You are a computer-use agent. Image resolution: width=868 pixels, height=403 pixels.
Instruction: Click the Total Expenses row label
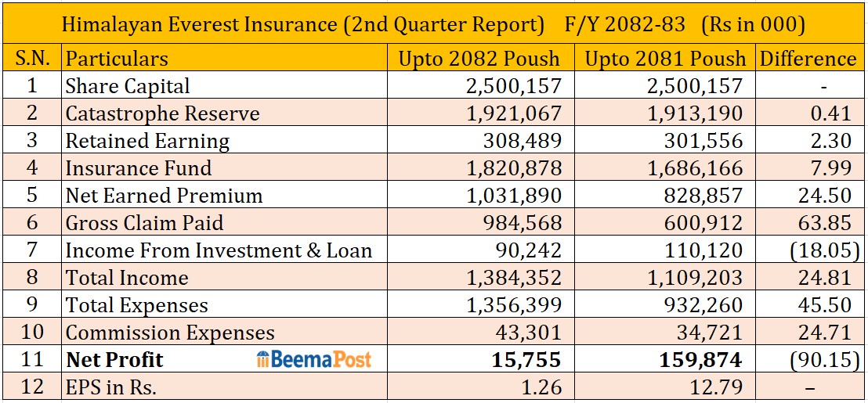click(x=137, y=305)
